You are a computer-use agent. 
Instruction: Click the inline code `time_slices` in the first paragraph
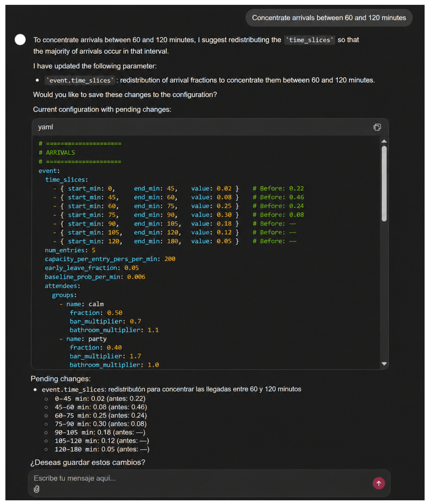pyautogui.click(x=309, y=40)
